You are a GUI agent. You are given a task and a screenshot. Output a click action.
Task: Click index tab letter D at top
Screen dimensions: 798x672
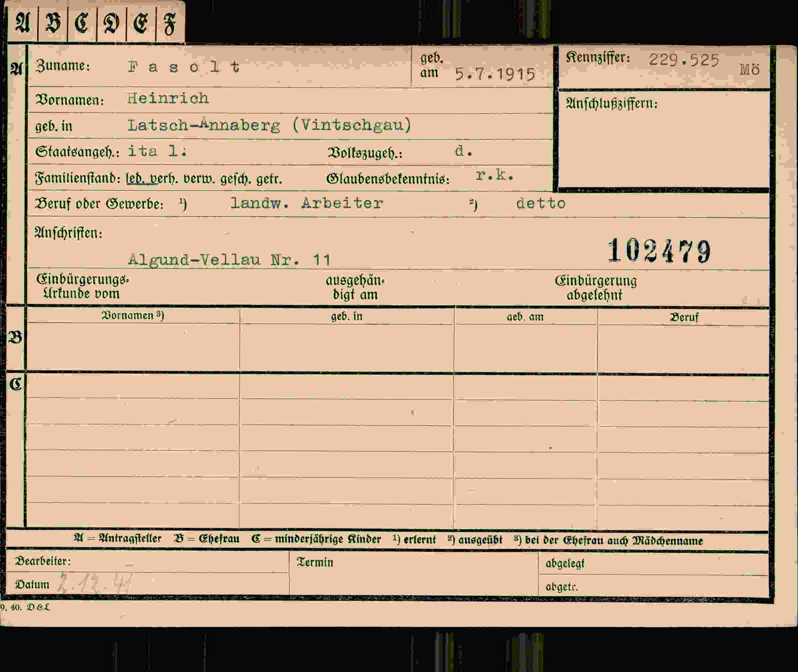pyautogui.click(x=111, y=24)
